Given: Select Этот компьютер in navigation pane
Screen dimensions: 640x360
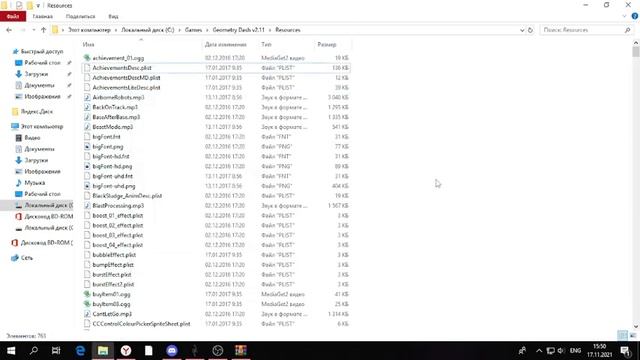Looking at the screenshot, I should pyautogui.click(x=42, y=127).
